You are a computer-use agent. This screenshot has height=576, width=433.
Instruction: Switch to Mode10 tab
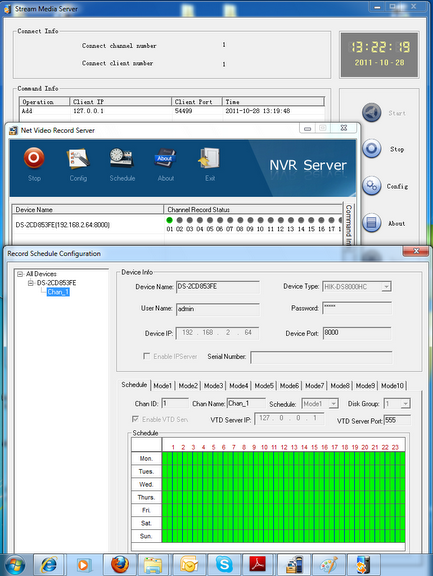pyautogui.click(x=392, y=385)
